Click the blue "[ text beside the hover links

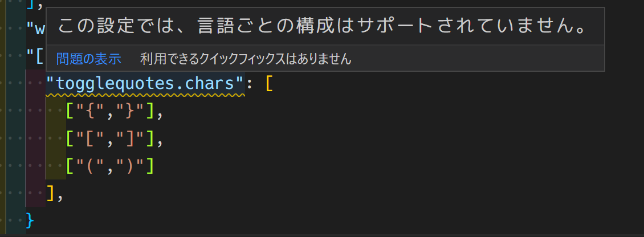click(36, 56)
